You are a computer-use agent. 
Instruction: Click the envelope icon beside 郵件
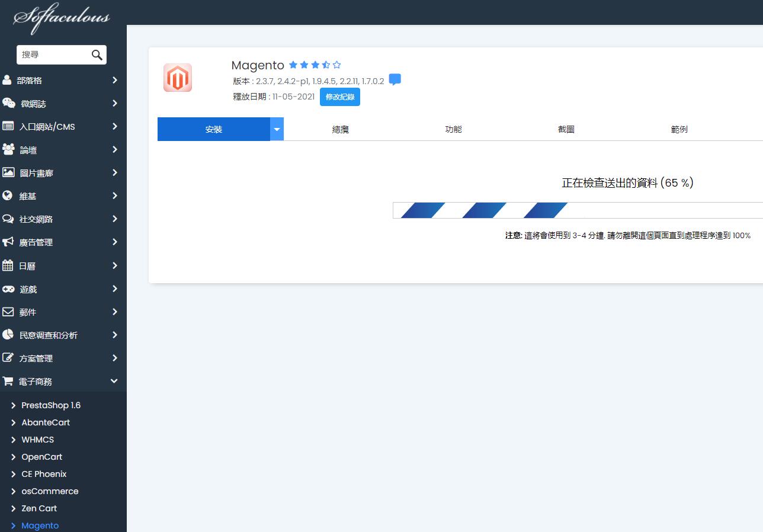pos(8,312)
